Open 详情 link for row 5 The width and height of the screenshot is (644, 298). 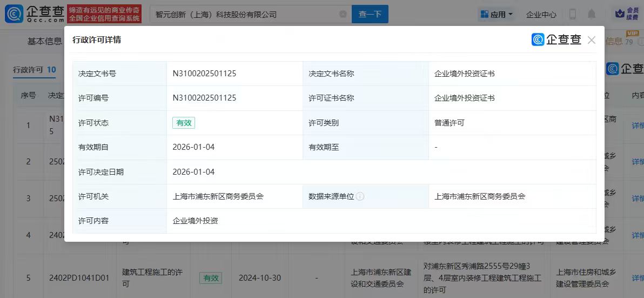638,278
